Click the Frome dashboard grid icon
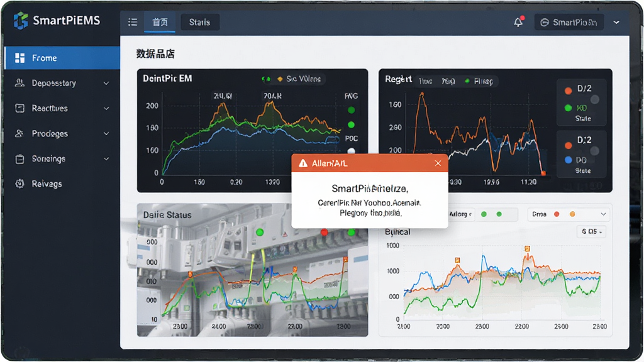This screenshot has height=362, width=644. (19, 58)
